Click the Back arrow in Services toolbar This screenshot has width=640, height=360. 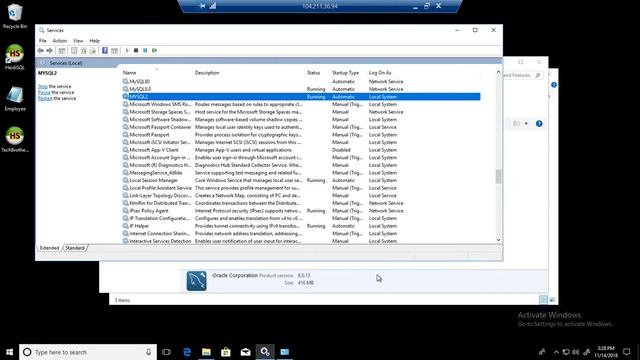(40, 51)
